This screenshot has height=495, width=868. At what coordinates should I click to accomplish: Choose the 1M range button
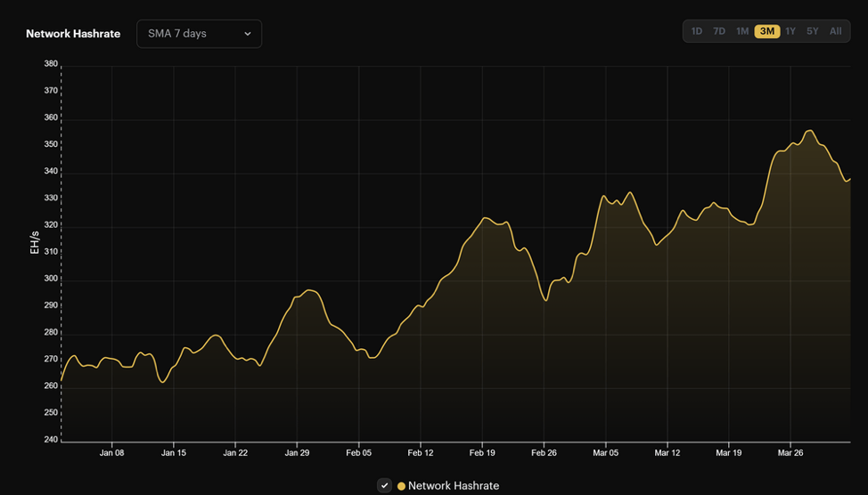(742, 31)
